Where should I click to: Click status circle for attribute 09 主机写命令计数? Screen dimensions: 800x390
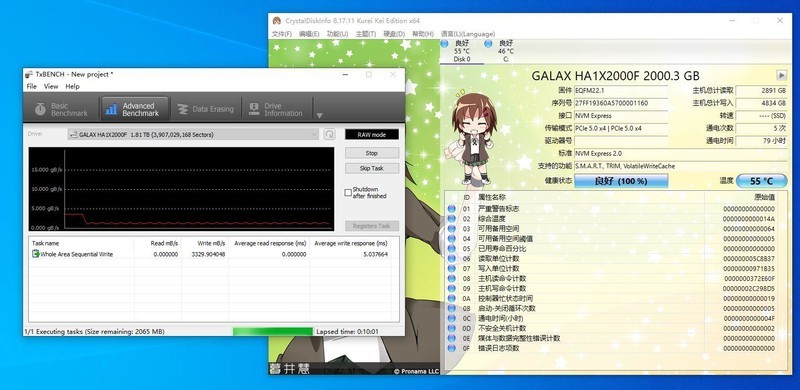coord(452,288)
